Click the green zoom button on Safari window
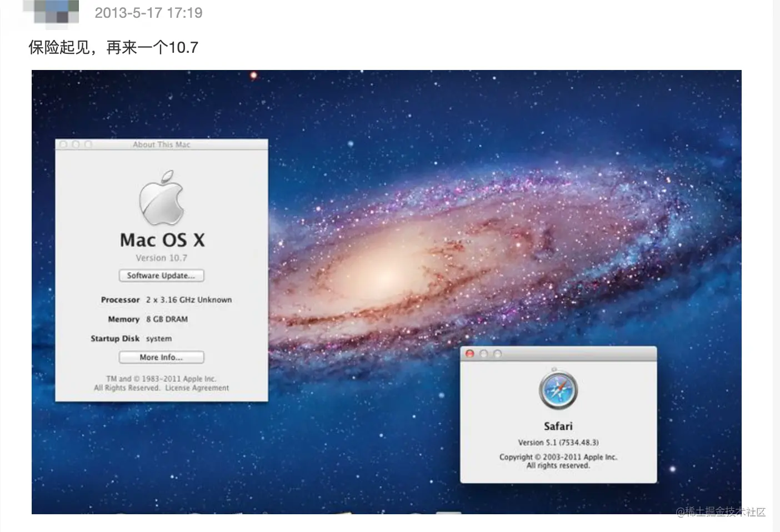The image size is (780, 532). 497,353
